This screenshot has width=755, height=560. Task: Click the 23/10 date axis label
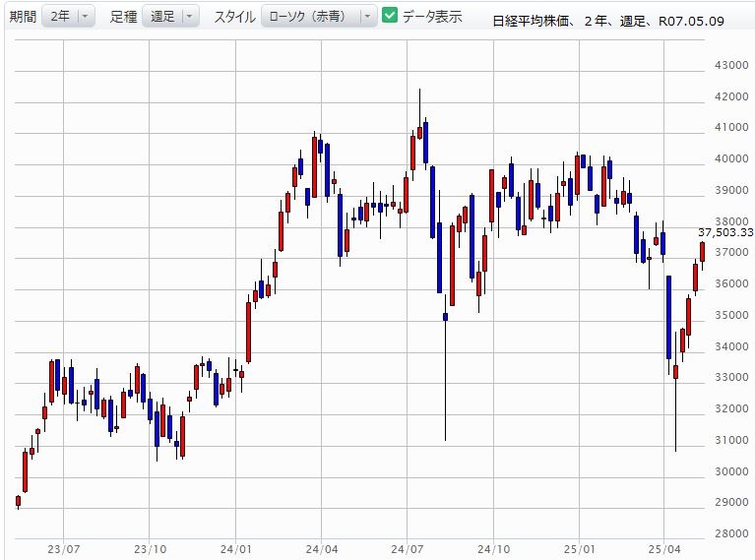pos(150,549)
